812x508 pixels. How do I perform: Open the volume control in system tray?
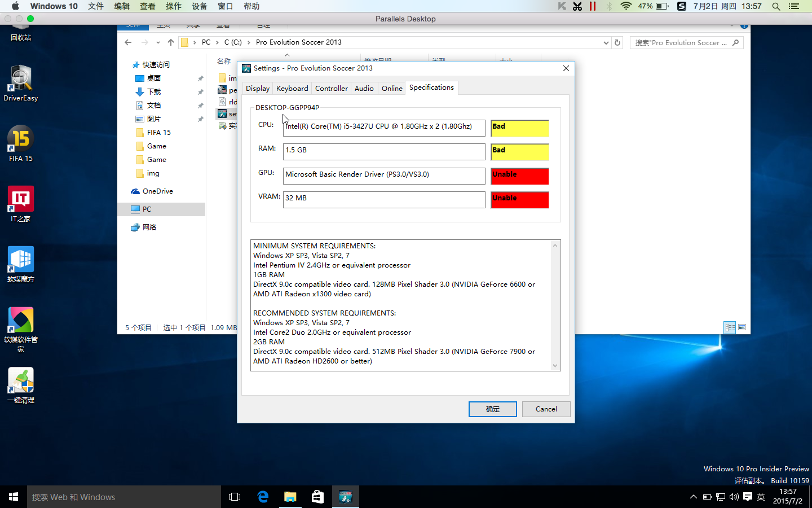point(734,497)
